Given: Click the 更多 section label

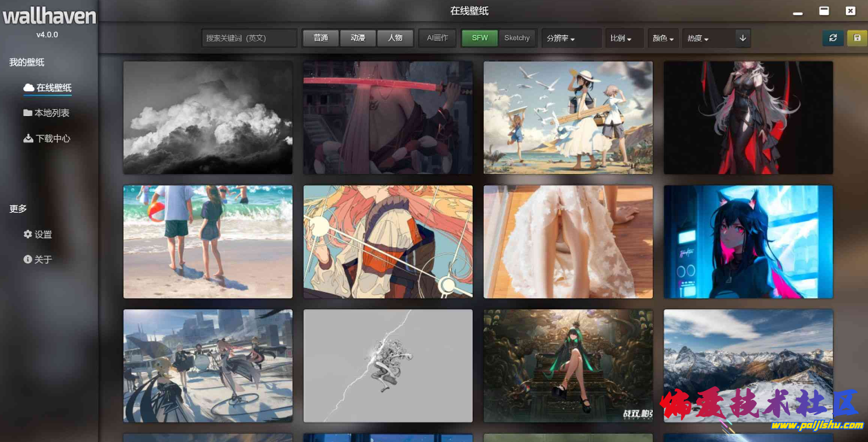Looking at the screenshot, I should click(18, 209).
